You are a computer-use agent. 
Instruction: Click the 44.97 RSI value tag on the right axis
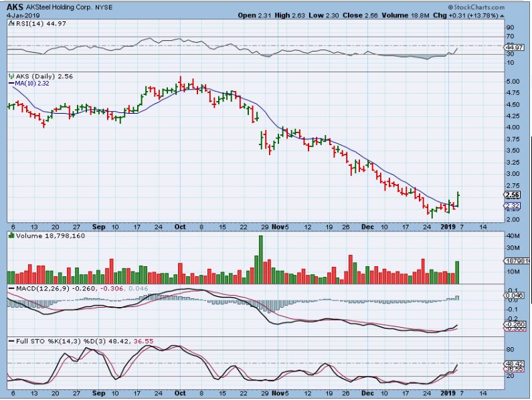coord(514,48)
